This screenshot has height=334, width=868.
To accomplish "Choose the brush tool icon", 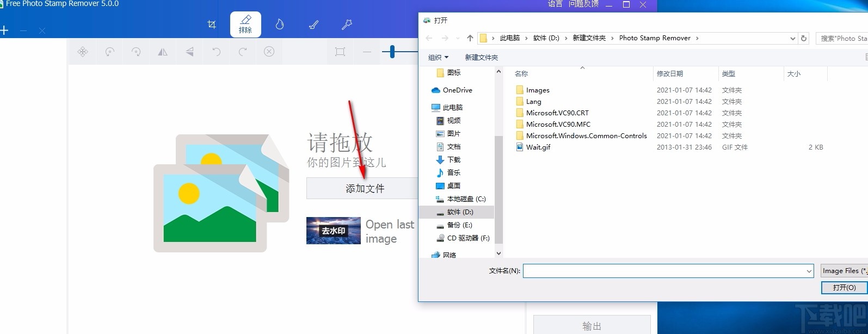I will pos(313,24).
